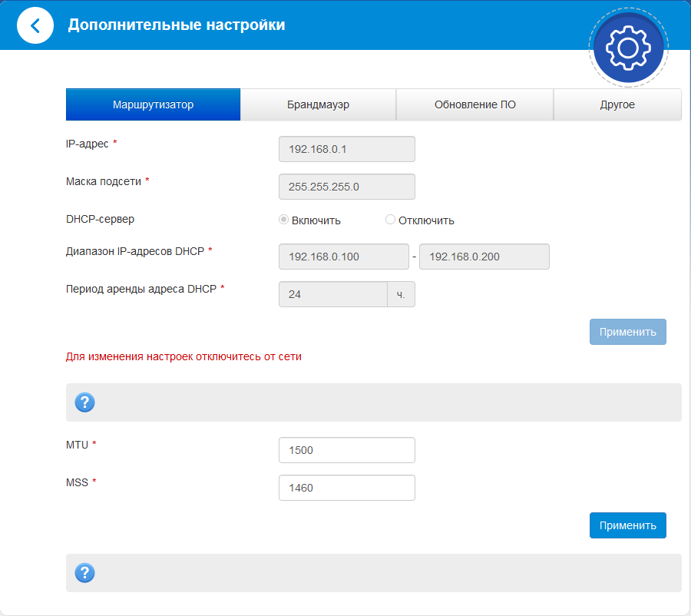
Task: Click the MTU label
Action: pos(77,445)
